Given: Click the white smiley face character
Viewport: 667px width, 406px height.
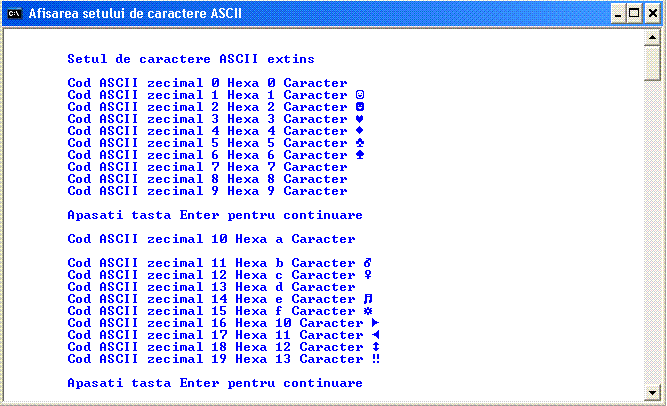Looking at the screenshot, I should click(x=360, y=95).
